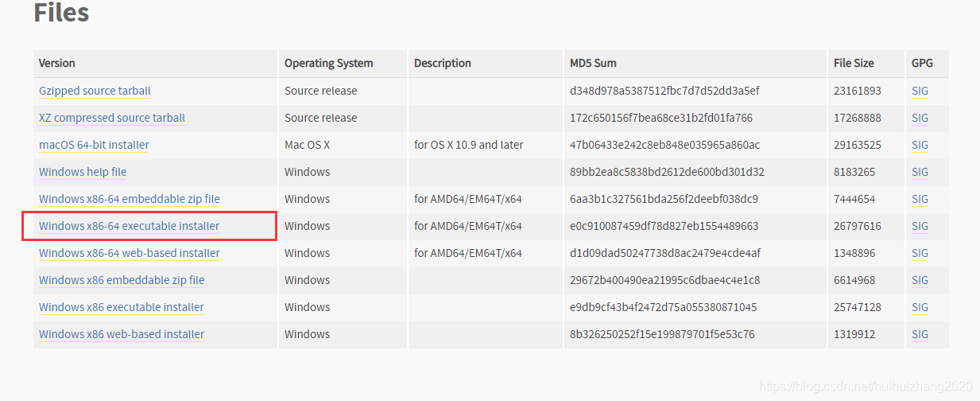
Task: Click Windows x86 executable installer link
Action: pos(122,307)
